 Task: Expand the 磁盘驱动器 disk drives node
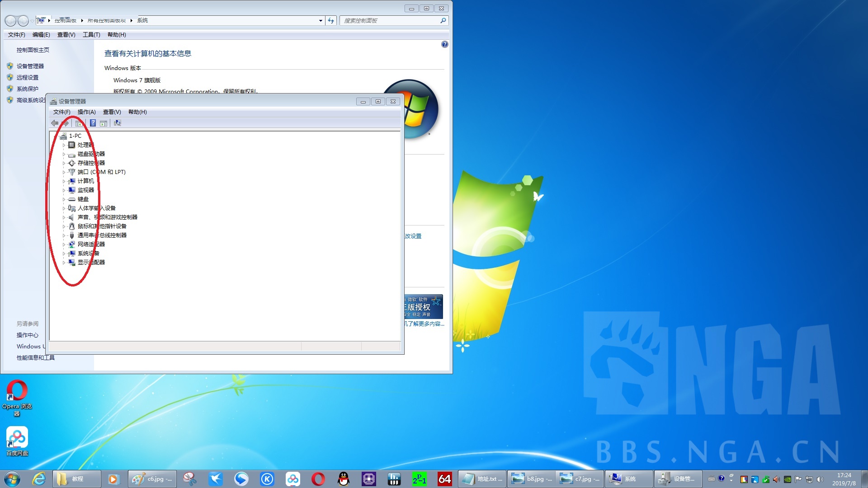(64, 154)
